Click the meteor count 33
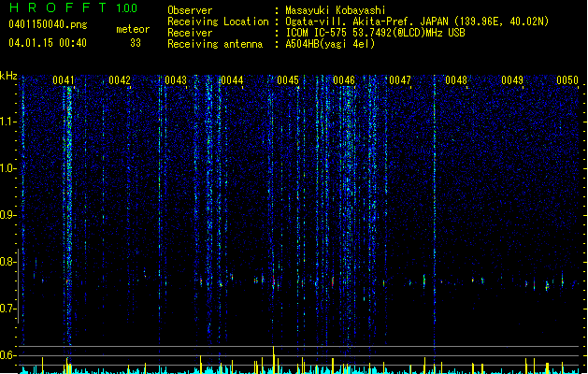The image size is (588, 374). [x=136, y=43]
